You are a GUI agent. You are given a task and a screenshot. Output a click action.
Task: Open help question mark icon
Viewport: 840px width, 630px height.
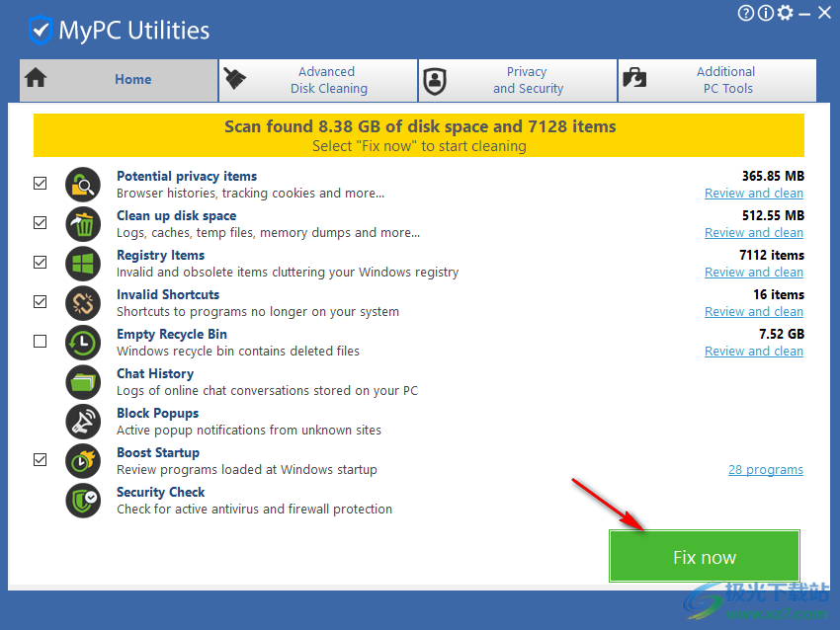tap(745, 12)
